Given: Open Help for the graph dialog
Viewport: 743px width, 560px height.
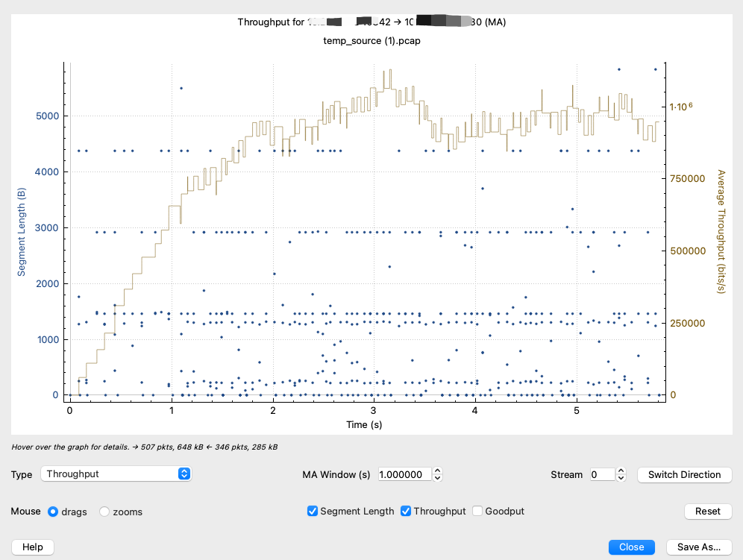Looking at the screenshot, I should tap(33, 547).
